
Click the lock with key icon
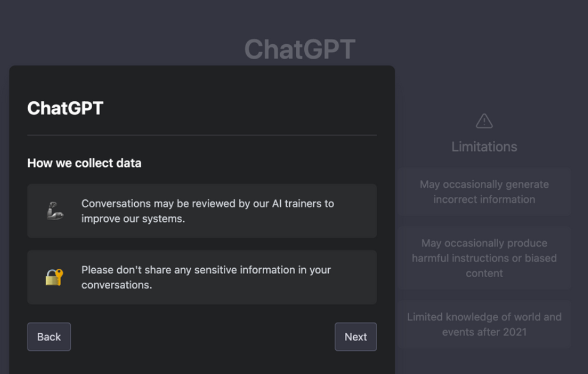click(54, 277)
